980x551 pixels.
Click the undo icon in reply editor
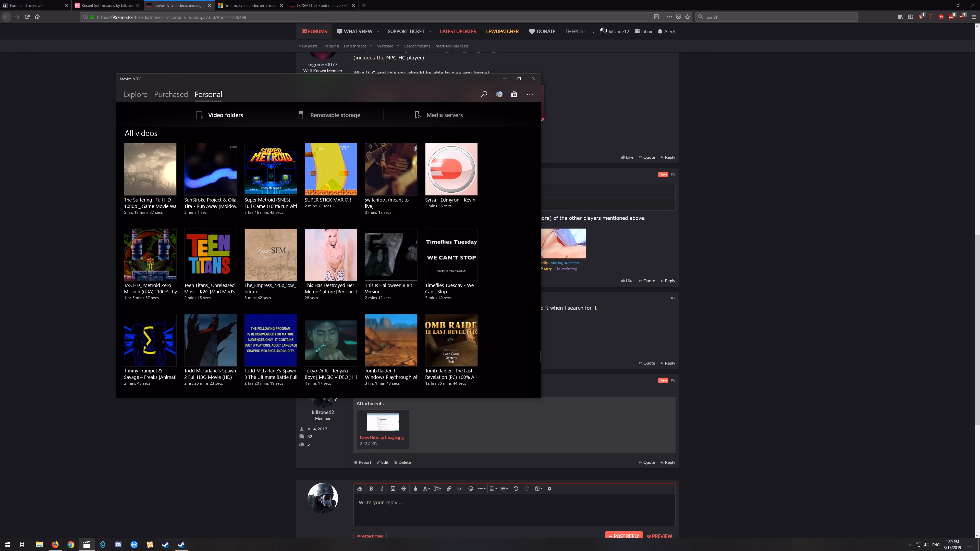click(x=516, y=489)
